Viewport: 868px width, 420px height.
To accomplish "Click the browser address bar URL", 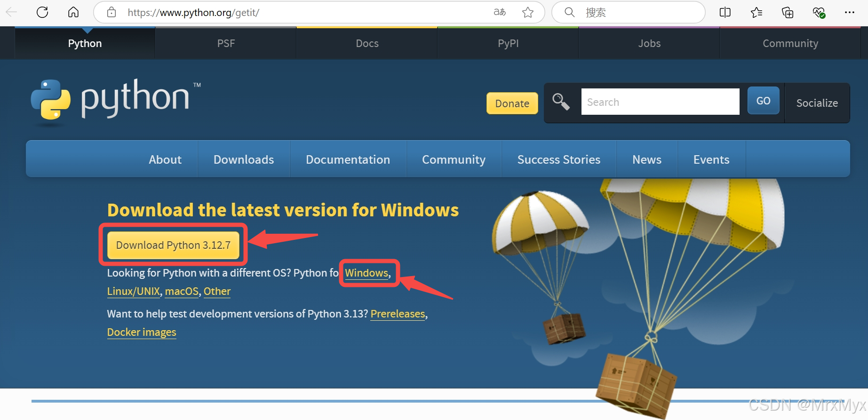I will pos(193,13).
